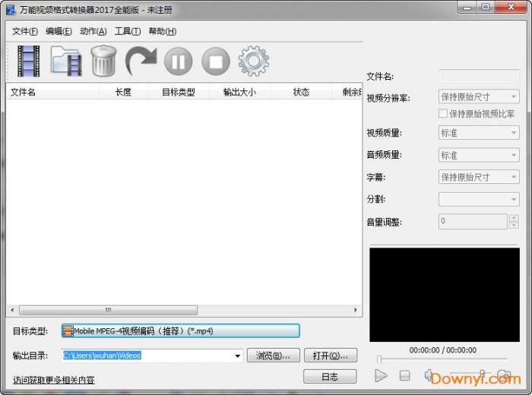Stop conversion using the round stop icon

216,61
